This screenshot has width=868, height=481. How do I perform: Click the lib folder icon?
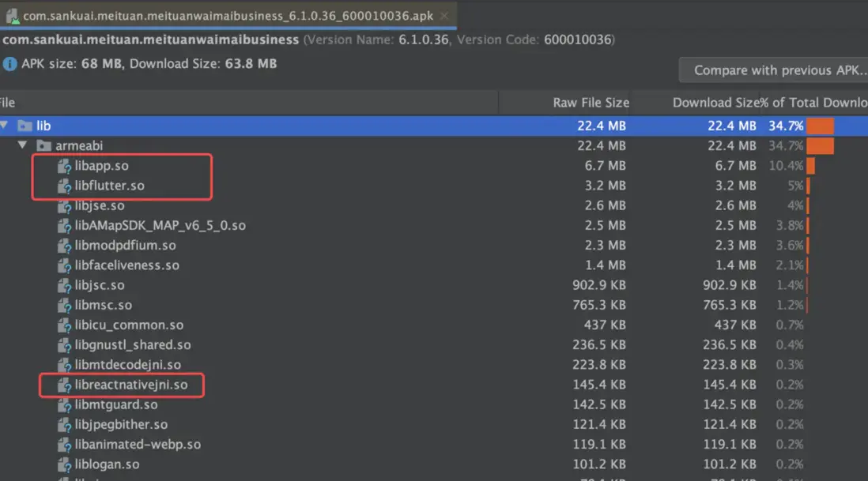(25, 126)
